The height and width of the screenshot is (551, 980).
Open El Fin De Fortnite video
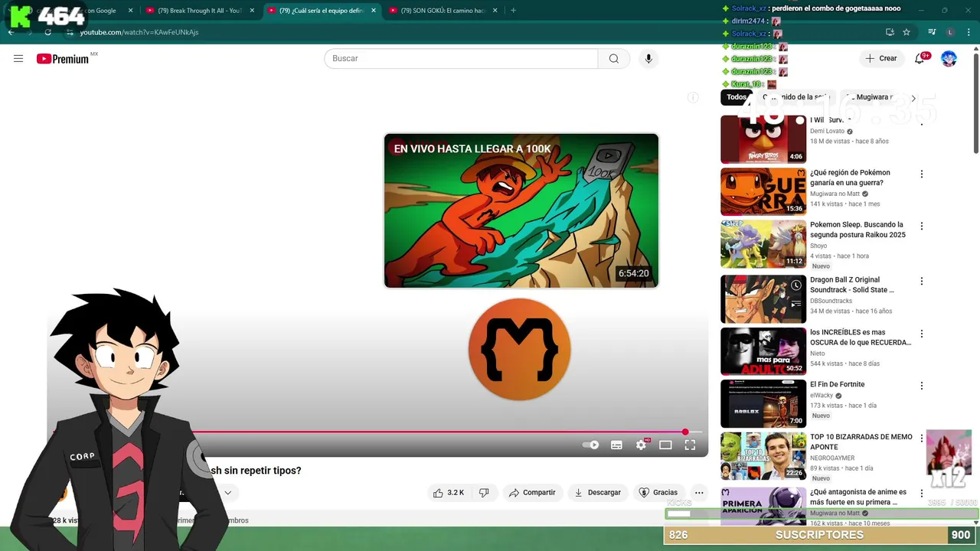[x=837, y=385]
